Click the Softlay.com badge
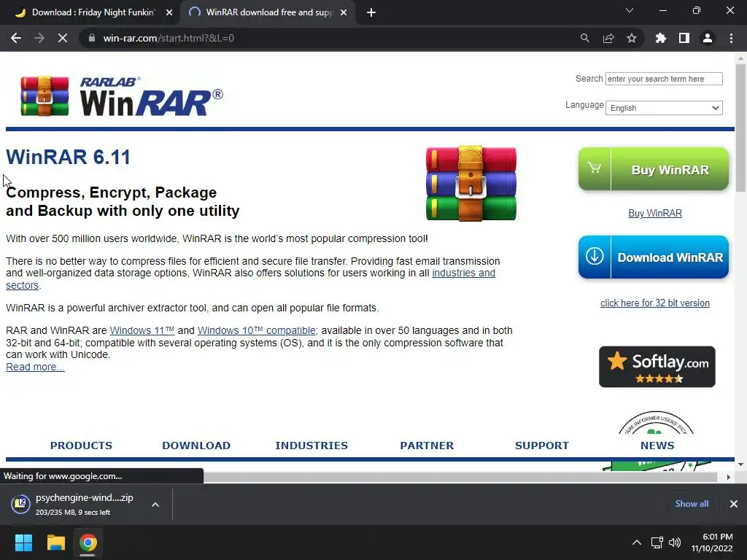Image resolution: width=747 pixels, height=560 pixels. click(x=657, y=367)
